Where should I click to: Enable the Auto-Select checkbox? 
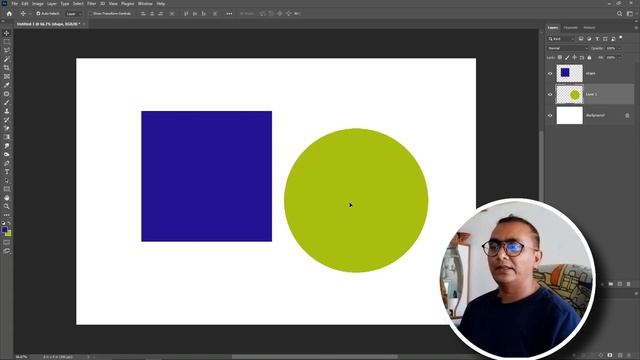tap(38, 13)
